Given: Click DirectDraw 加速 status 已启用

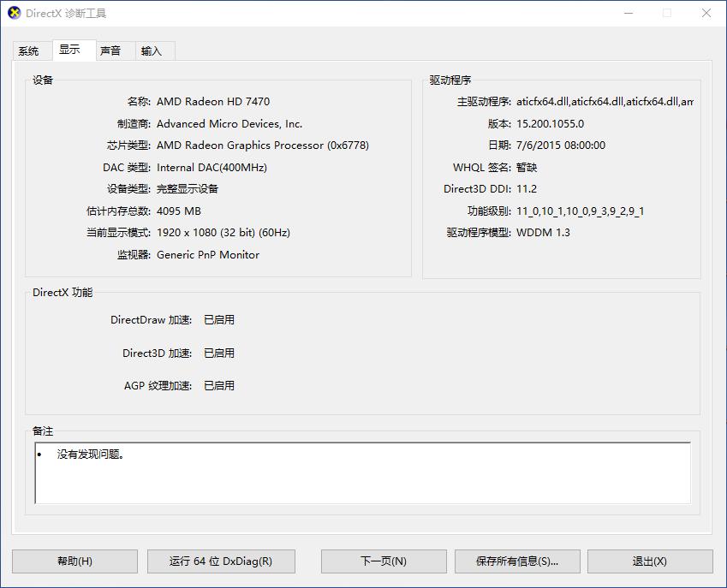Looking at the screenshot, I should coord(219,320).
